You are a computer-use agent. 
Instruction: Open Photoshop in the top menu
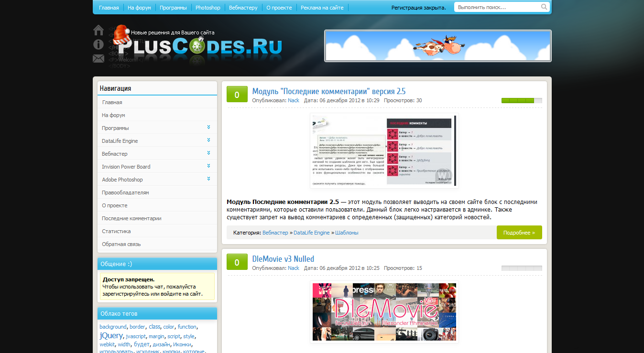(x=208, y=8)
